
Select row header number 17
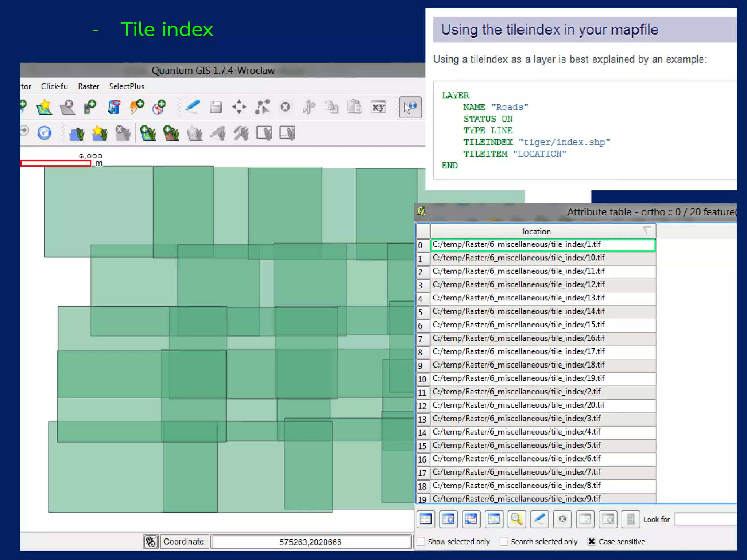point(423,473)
